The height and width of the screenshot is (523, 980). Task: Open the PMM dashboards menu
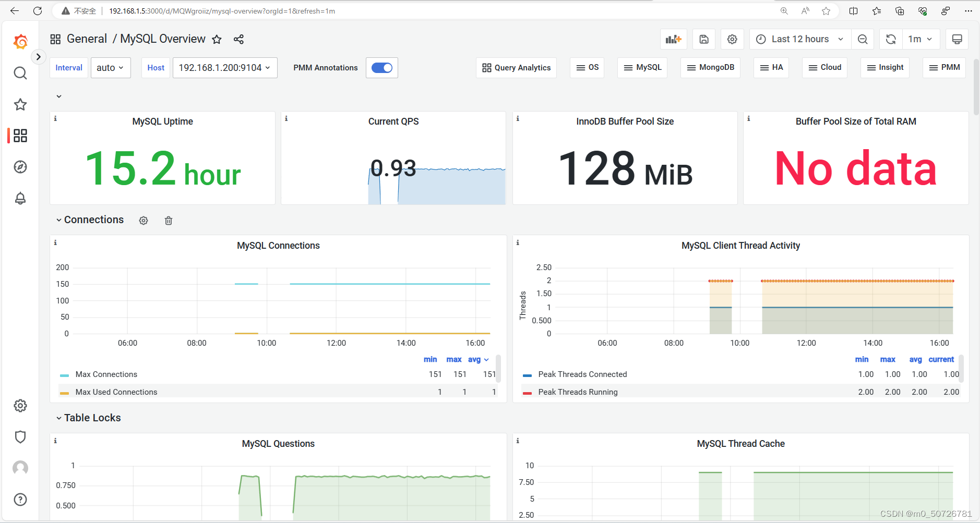[945, 68]
